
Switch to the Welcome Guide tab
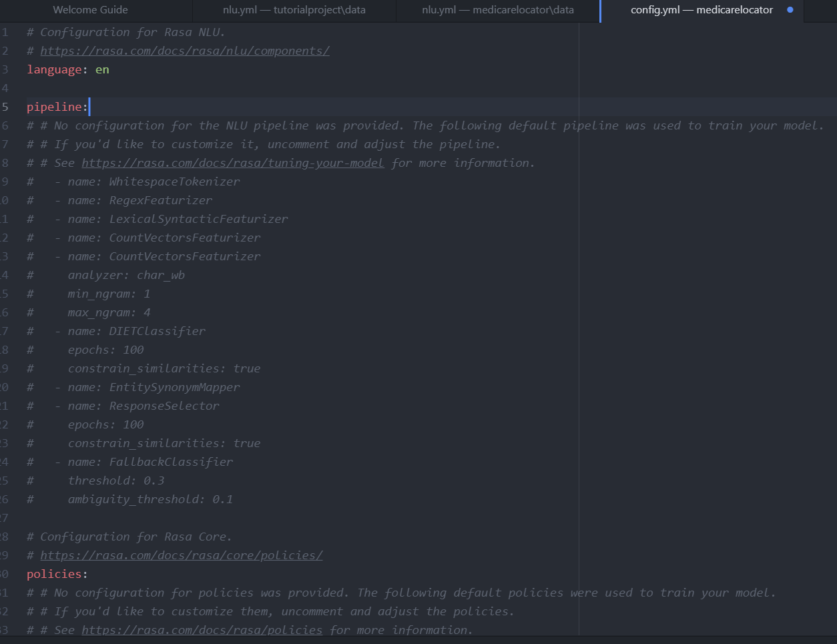(x=90, y=10)
